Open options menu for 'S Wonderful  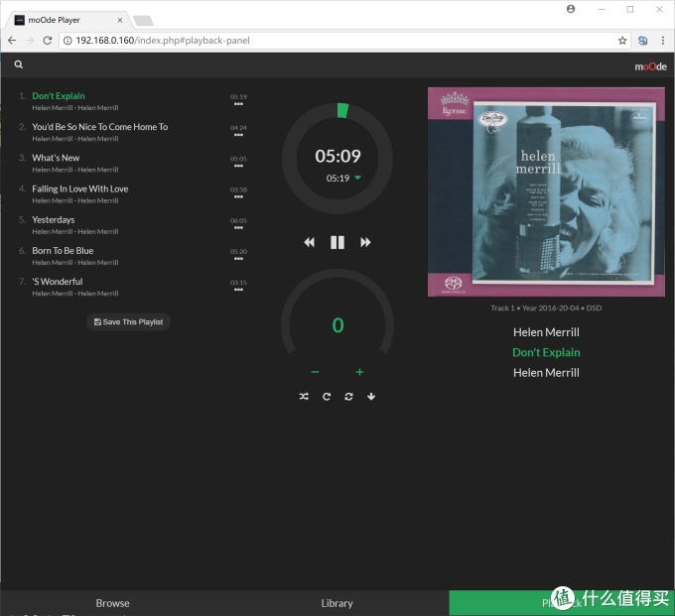point(238,290)
